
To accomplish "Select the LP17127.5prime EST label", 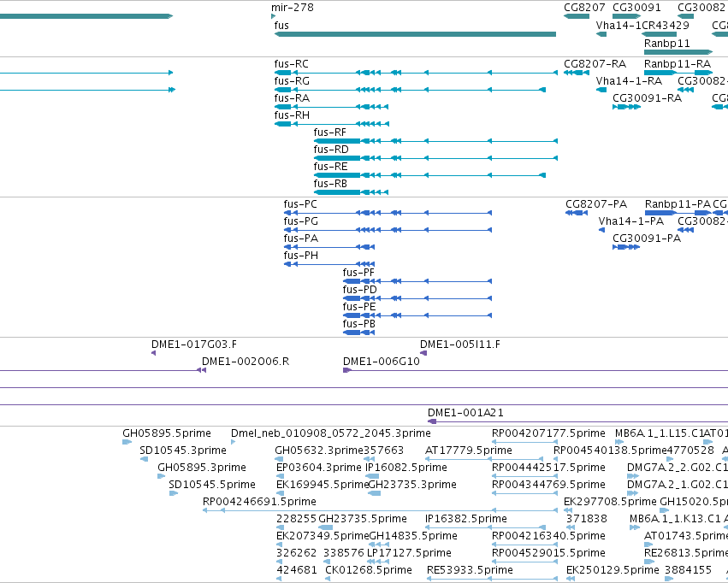I will pos(409,553).
